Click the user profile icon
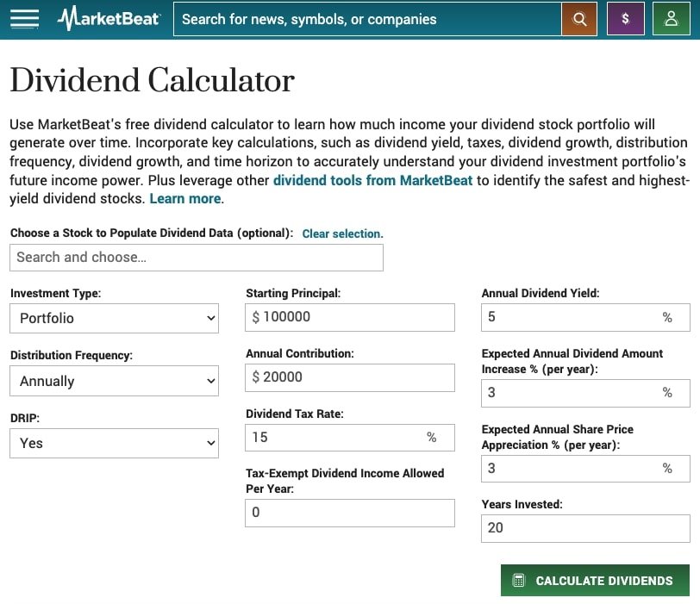 click(671, 18)
